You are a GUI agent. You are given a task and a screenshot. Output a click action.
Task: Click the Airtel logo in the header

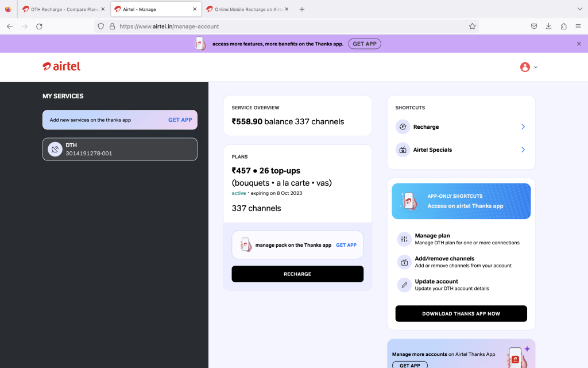coord(61,67)
